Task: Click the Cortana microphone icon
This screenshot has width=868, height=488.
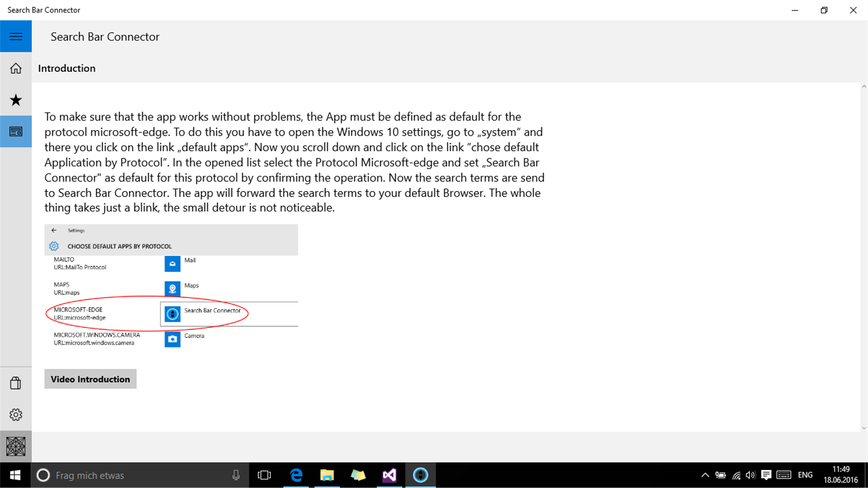Action: click(x=236, y=475)
